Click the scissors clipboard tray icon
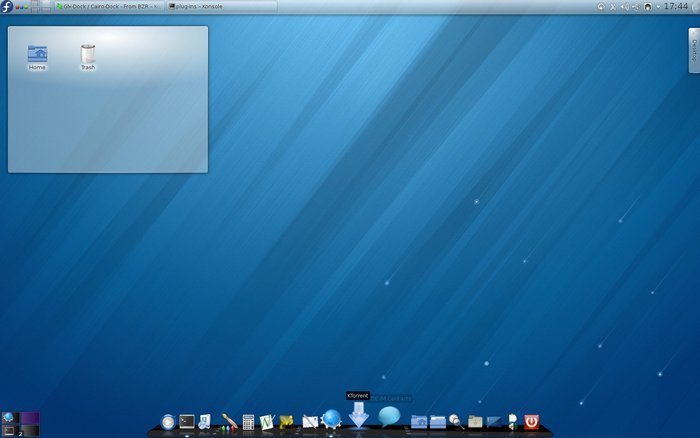 tap(613, 7)
